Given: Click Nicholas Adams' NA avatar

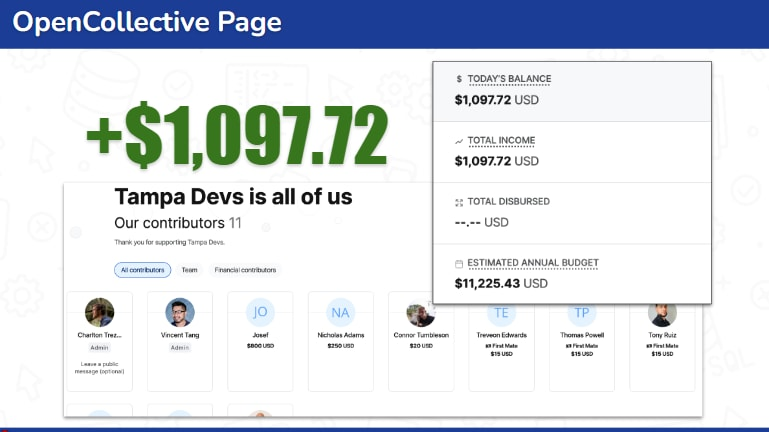Looking at the screenshot, I should point(341,313).
